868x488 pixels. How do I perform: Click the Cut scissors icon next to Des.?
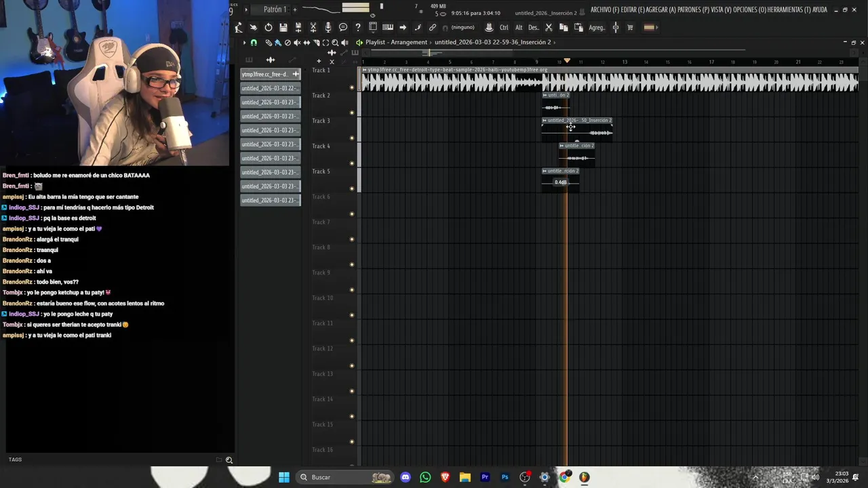[x=549, y=27]
